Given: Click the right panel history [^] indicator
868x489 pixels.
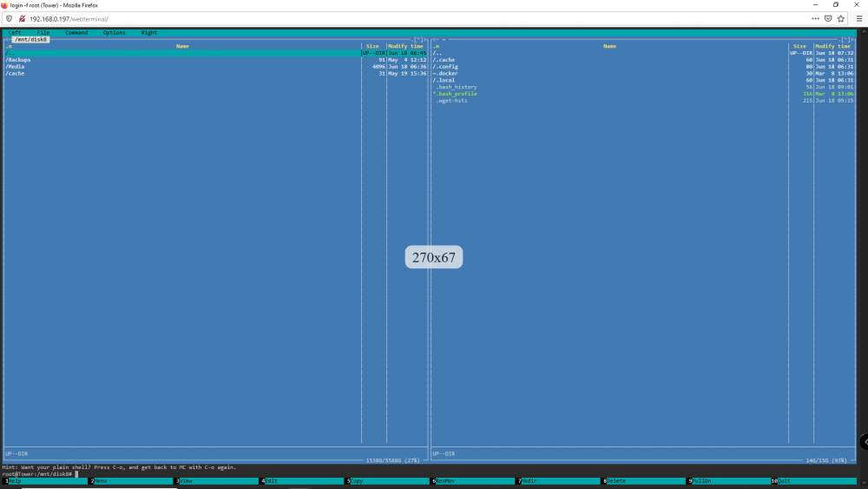Looking at the screenshot, I should (845, 39).
